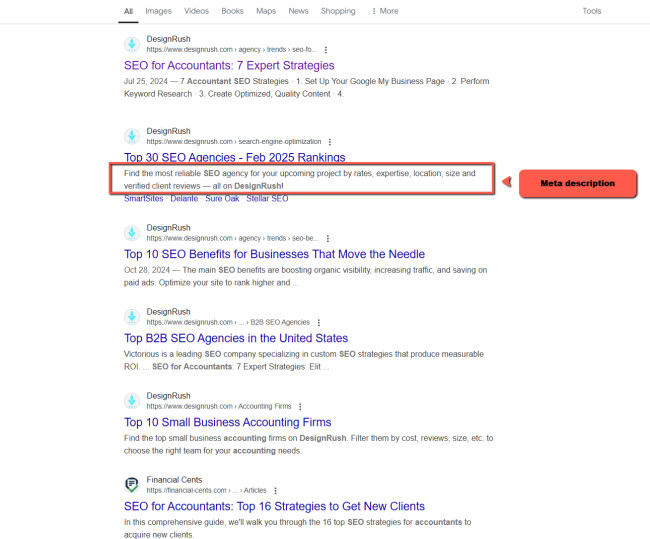The width and height of the screenshot is (650, 539).
Task: Open 'Top 10 SEO Benefits for Businesses' link
Action: (274, 254)
